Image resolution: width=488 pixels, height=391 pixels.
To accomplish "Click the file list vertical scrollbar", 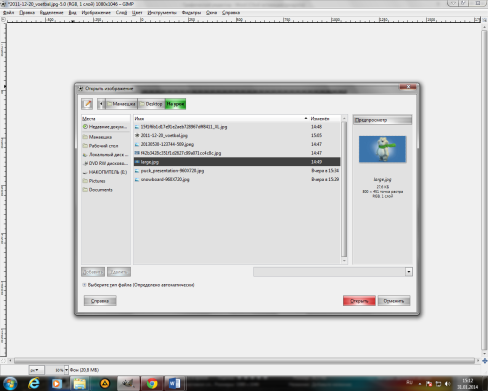I will (x=344, y=189).
